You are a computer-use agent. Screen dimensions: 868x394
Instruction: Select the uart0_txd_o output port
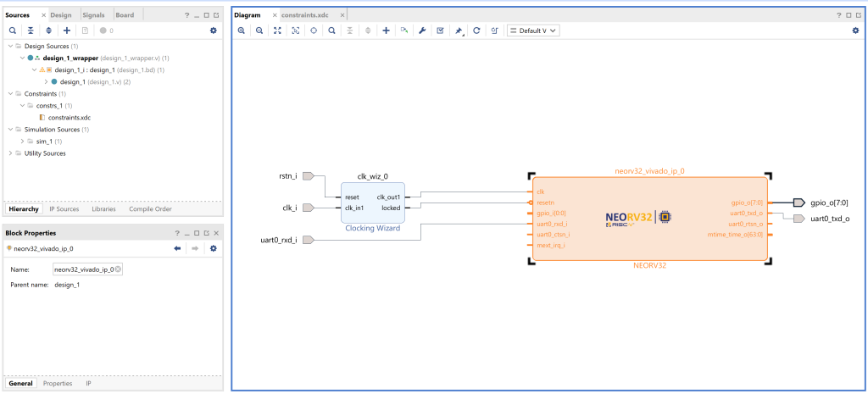pyautogui.click(x=798, y=219)
